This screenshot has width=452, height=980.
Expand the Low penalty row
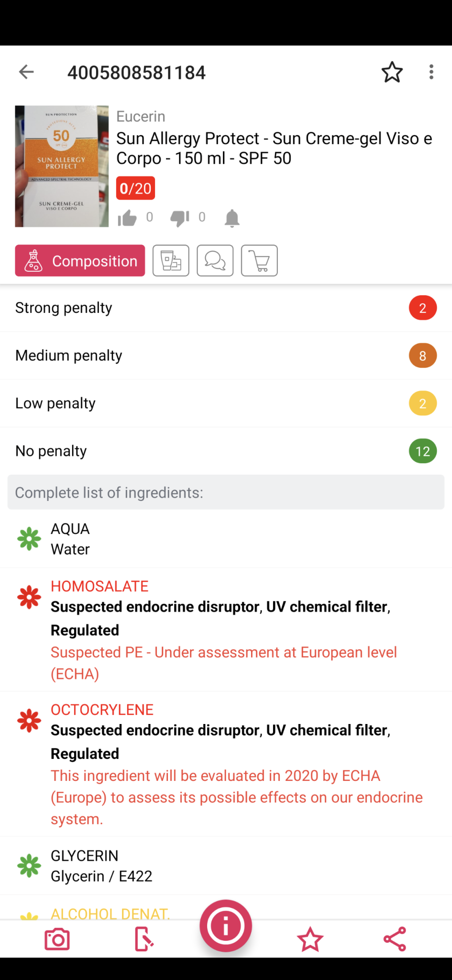pos(226,403)
